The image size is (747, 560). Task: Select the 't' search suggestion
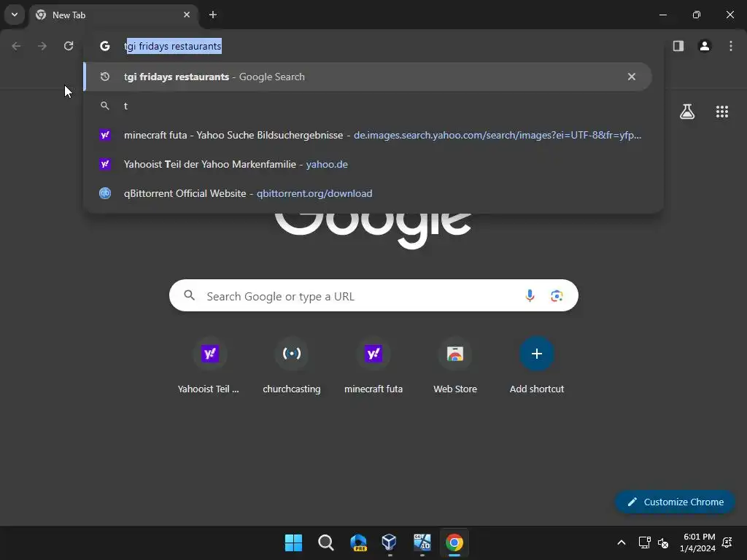tap(368, 106)
